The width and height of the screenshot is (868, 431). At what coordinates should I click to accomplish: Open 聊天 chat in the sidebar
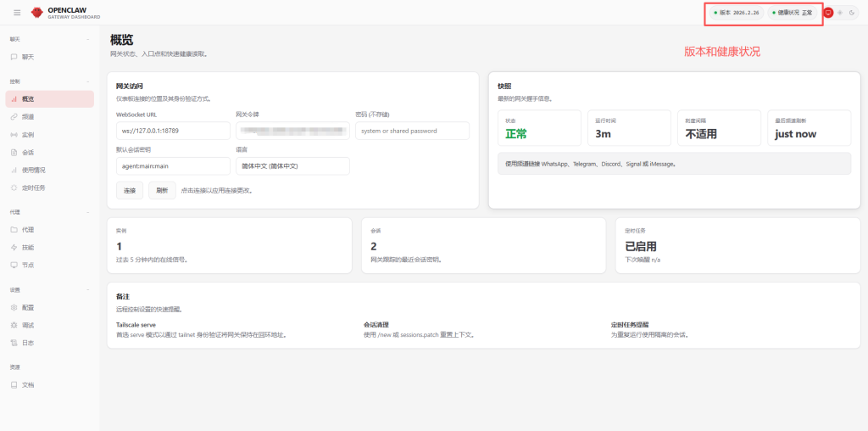(x=28, y=57)
